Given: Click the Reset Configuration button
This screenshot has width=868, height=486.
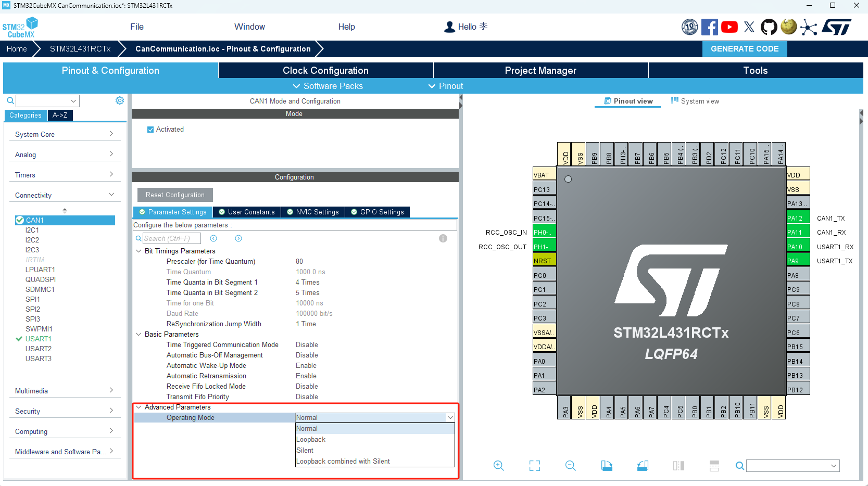Looking at the screenshot, I should click(175, 195).
